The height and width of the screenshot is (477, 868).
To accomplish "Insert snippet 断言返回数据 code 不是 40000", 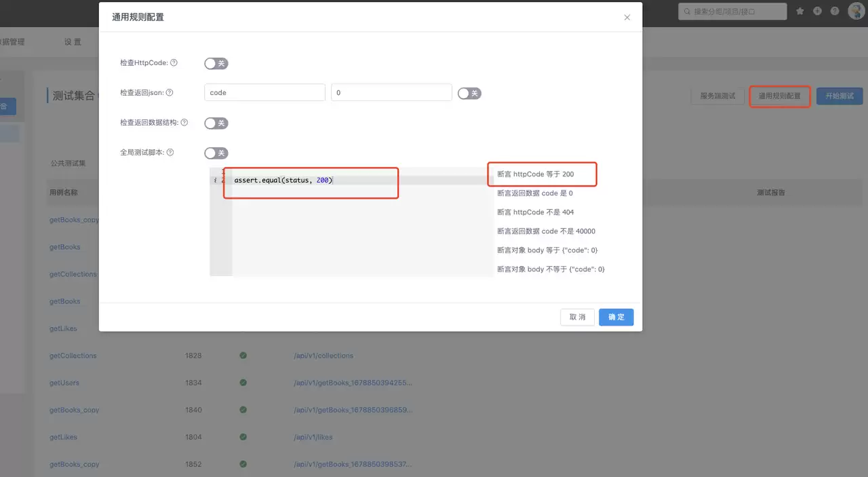I will (546, 231).
